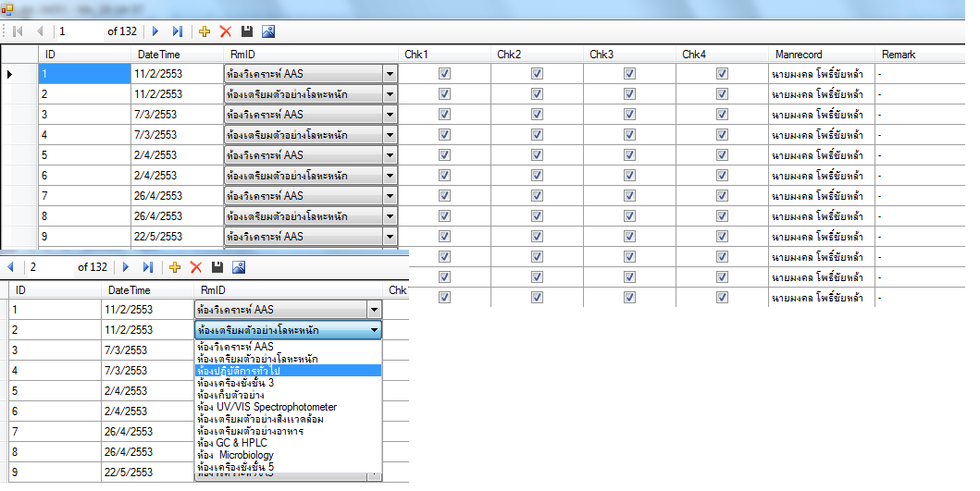The image size is (980, 491).
Task: Click the picture icon in lower toolbar
Action: pos(239,266)
